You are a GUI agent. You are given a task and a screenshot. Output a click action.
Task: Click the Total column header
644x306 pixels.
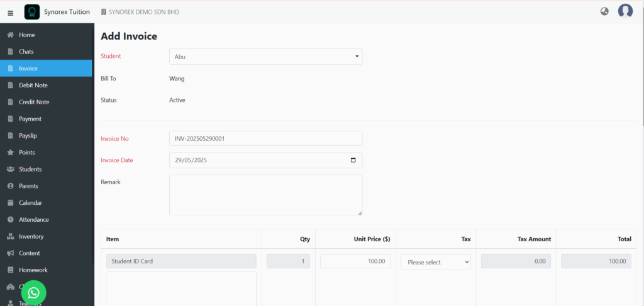point(625,239)
